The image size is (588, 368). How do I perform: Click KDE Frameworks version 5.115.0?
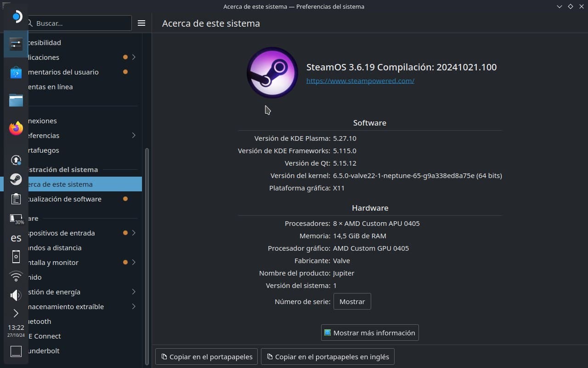pos(345,150)
